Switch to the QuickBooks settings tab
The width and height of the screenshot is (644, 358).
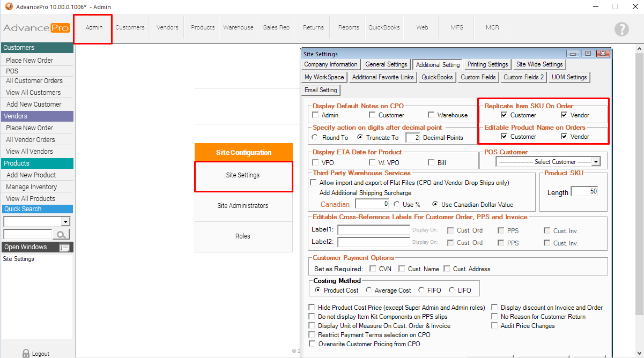tap(437, 77)
